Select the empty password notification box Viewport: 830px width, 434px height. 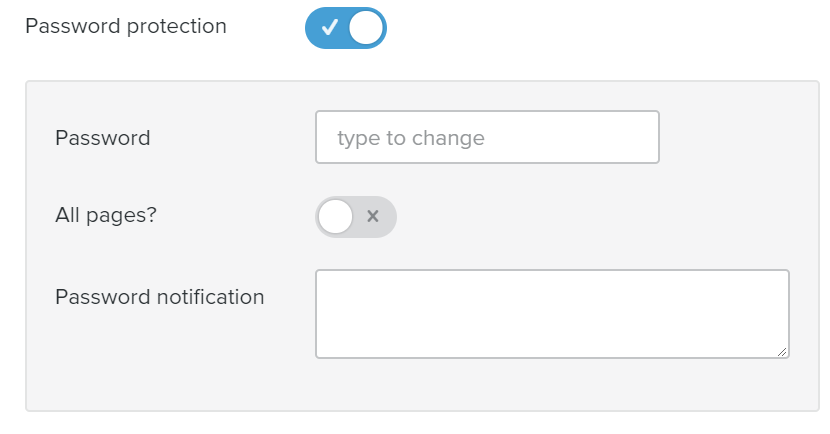[552, 313]
